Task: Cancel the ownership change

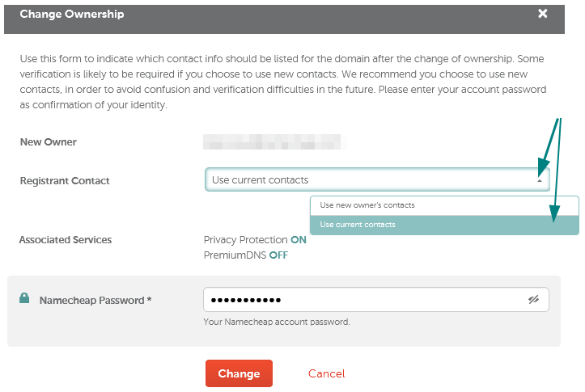Action: click(326, 373)
